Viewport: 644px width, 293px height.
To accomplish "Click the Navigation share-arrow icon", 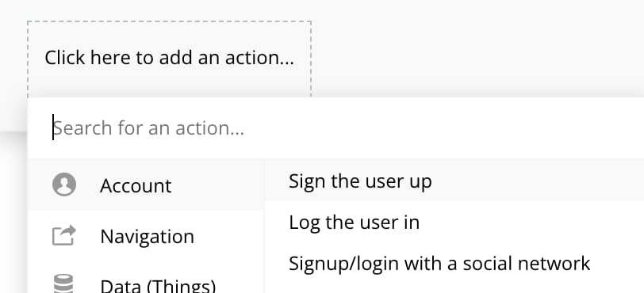I will click(64, 235).
